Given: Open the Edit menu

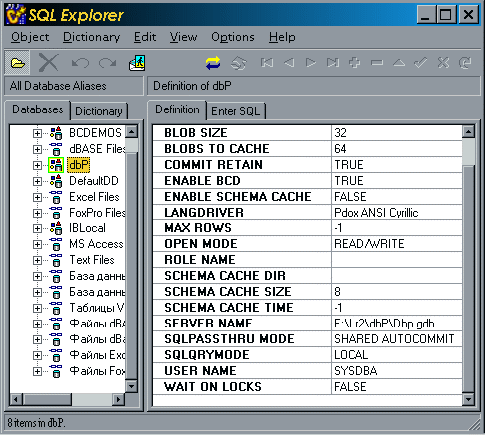Looking at the screenshot, I should (145, 37).
